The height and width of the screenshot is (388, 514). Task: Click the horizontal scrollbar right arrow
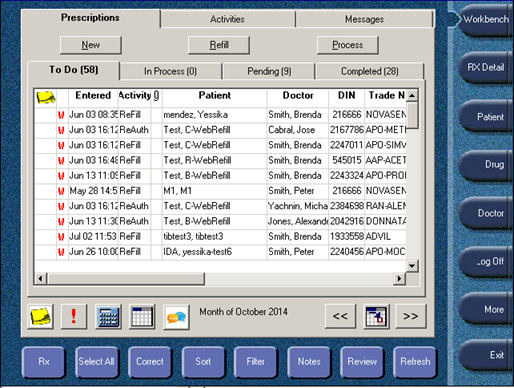(399, 278)
